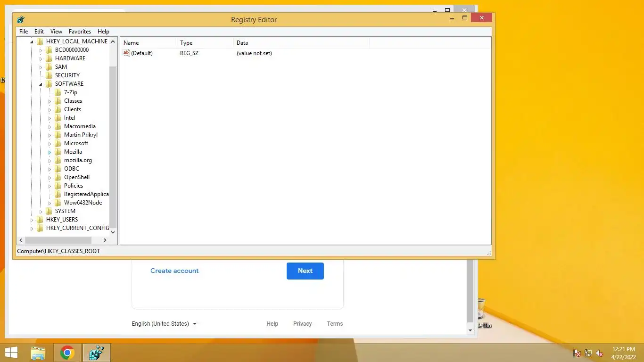This screenshot has height=362, width=644.
Task: Expand the Microsoft key
Action: [50, 143]
